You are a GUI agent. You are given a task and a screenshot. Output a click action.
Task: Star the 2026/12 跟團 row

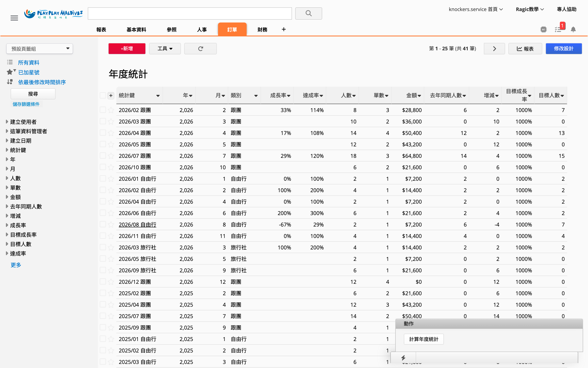coord(111,282)
